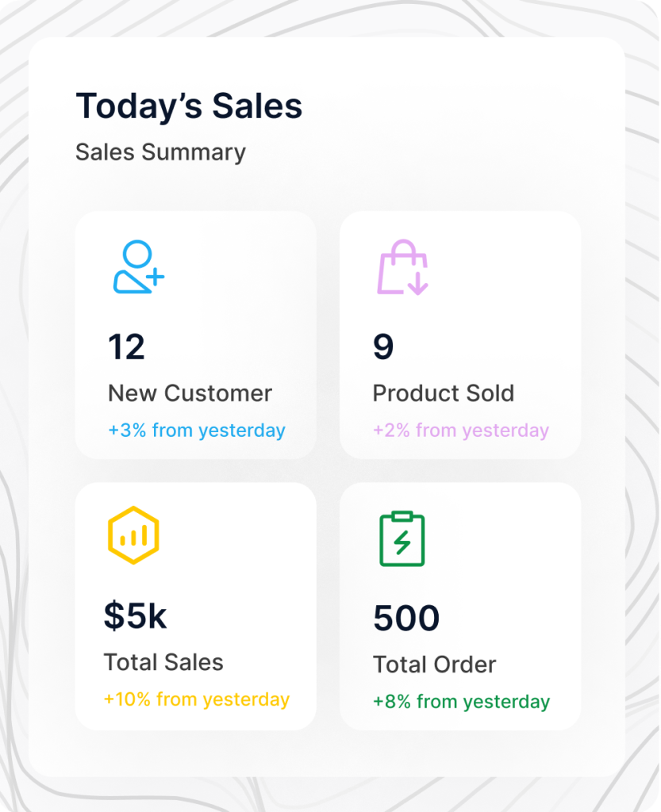This screenshot has width=661, height=812.
Task: Click the Product Sold shopping bag icon
Action: [x=402, y=267]
